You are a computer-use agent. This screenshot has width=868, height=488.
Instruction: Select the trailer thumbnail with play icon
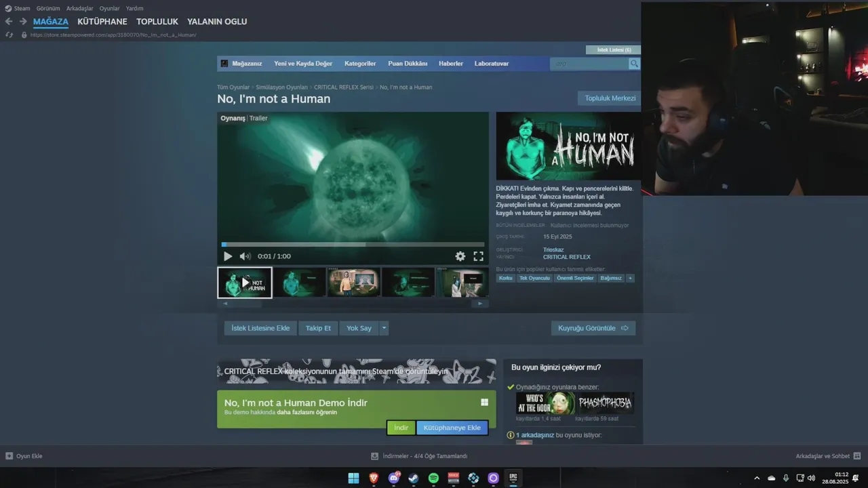coord(245,283)
